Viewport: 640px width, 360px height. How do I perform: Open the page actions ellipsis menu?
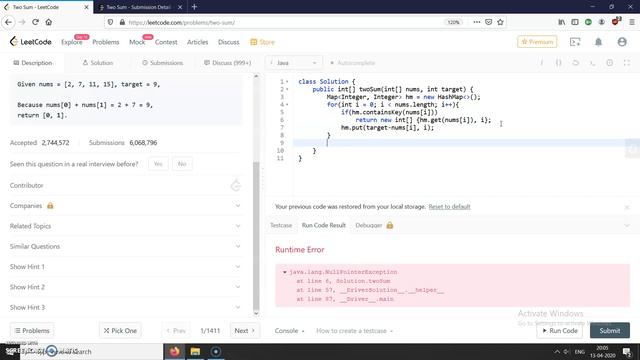pos(476,22)
